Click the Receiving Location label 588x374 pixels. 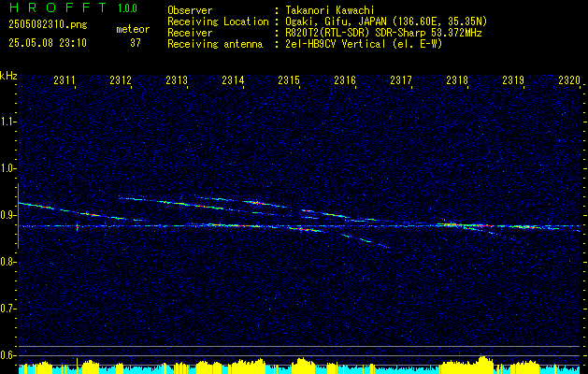point(218,22)
